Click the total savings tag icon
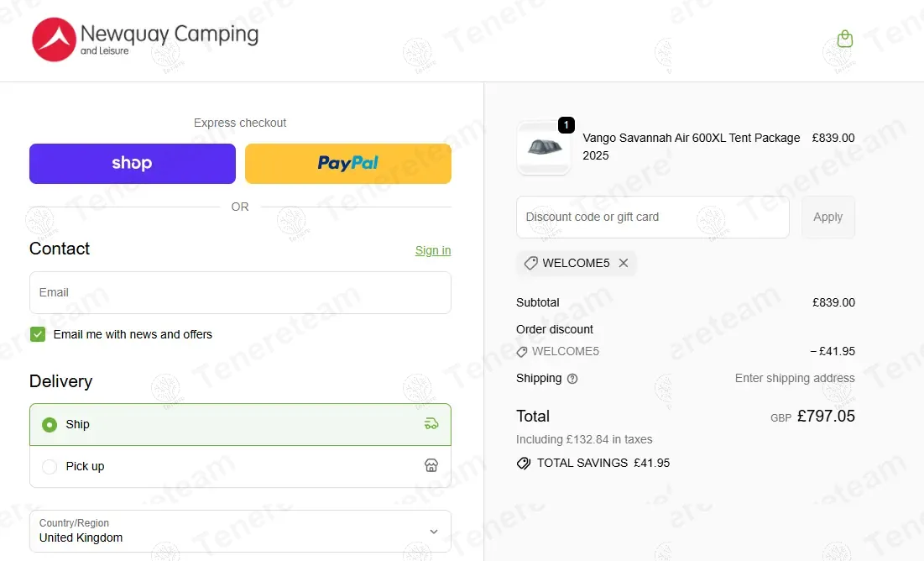The width and height of the screenshot is (924, 561). point(524,463)
